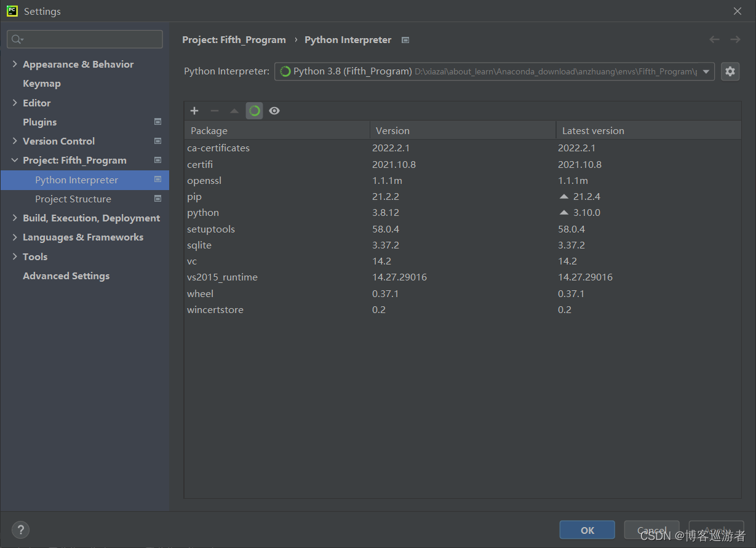Viewport: 756px width, 548px height.
Task: Click the help question mark icon
Action: tap(20, 530)
